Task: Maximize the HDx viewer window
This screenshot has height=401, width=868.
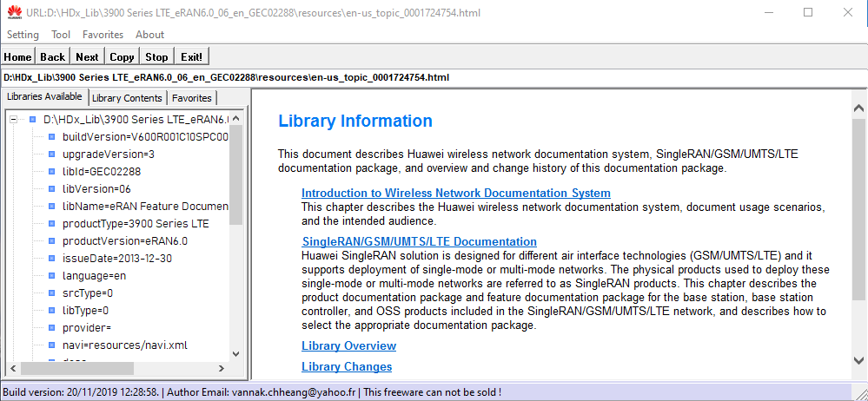Action: [x=808, y=12]
